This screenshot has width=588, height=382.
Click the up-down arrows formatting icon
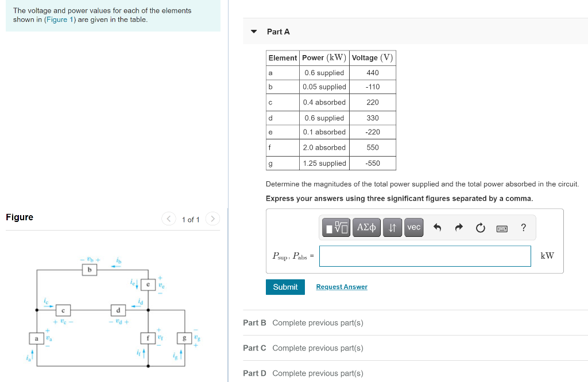pos(392,227)
